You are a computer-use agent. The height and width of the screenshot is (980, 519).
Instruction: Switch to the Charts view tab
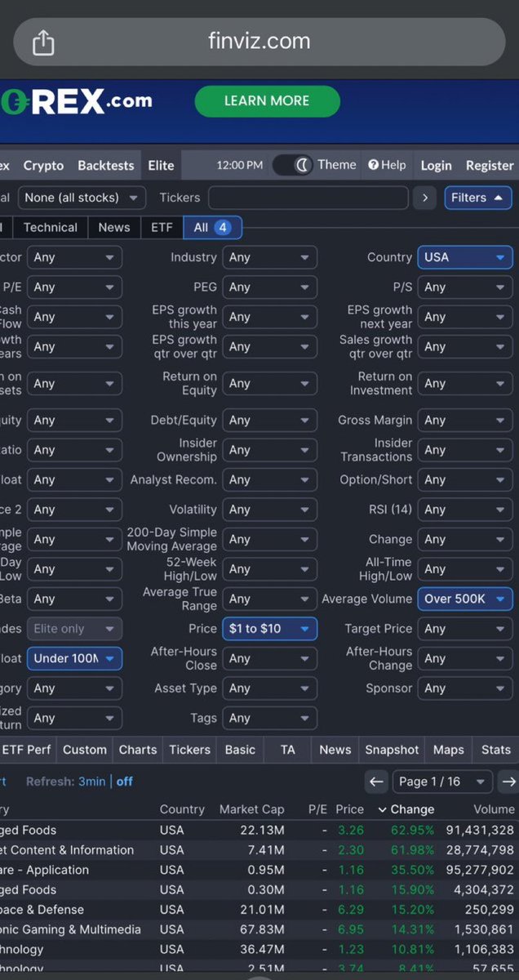(x=138, y=750)
